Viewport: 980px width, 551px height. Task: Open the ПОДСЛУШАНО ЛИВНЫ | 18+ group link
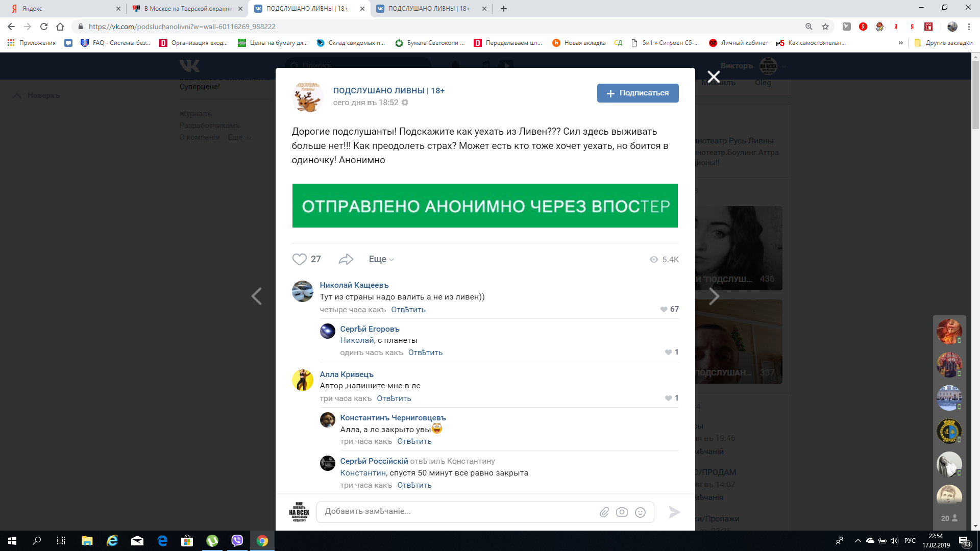point(389,90)
